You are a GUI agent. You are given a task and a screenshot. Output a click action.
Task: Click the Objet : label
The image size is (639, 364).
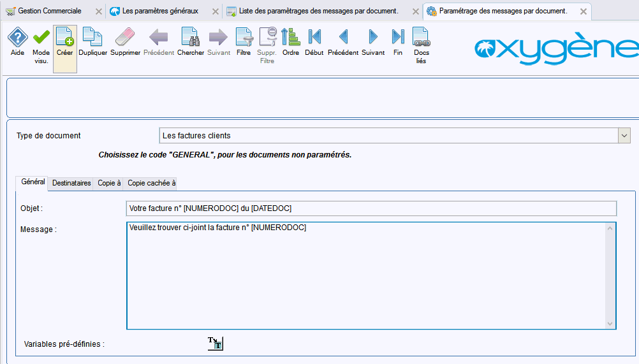click(31, 208)
